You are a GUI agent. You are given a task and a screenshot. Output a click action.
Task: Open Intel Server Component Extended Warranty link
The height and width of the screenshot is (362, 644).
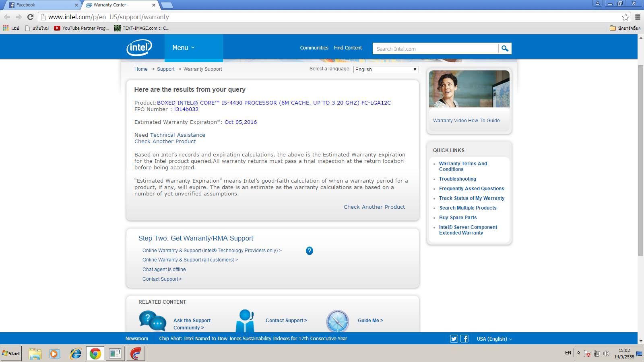(468, 230)
